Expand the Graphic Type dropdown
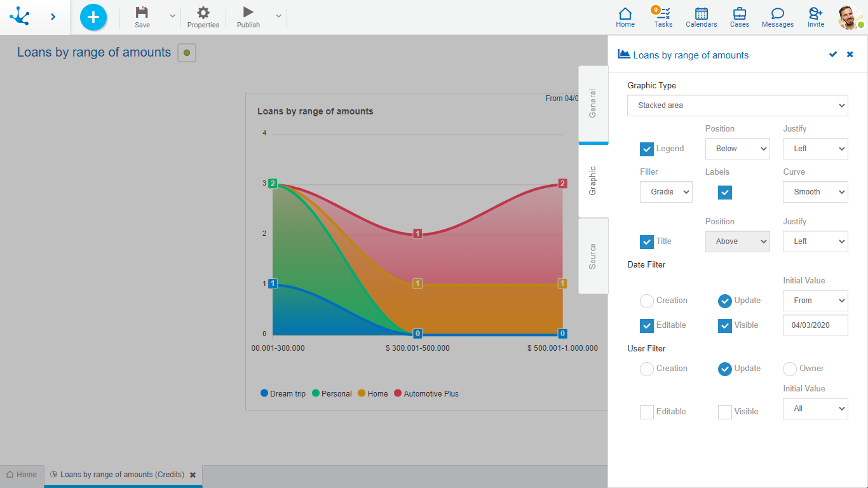 click(737, 105)
